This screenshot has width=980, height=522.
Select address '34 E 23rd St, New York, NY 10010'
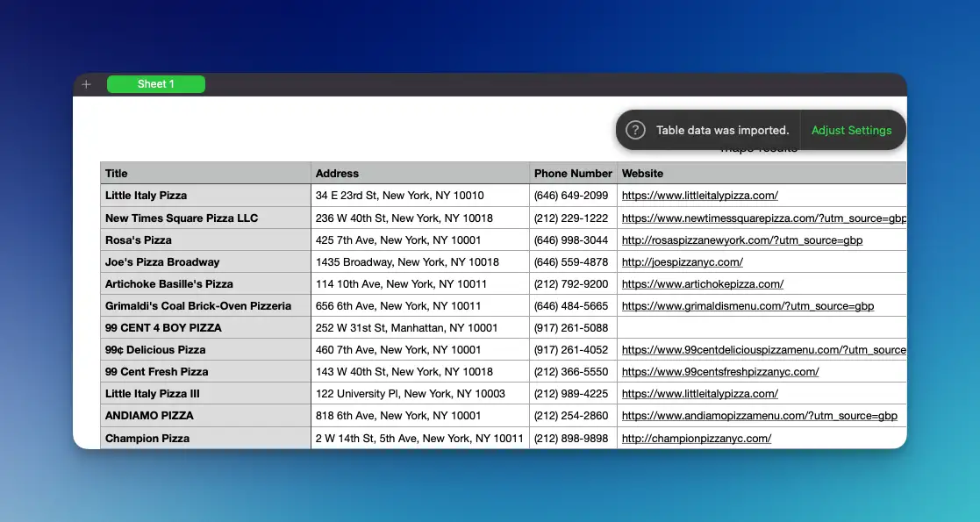tap(420, 196)
